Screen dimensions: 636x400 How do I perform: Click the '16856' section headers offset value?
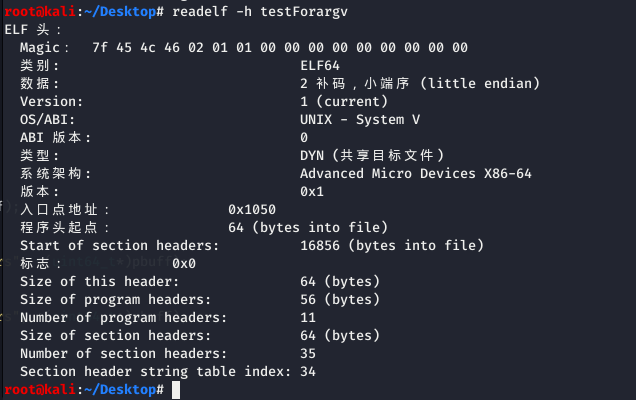coord(320,245)
